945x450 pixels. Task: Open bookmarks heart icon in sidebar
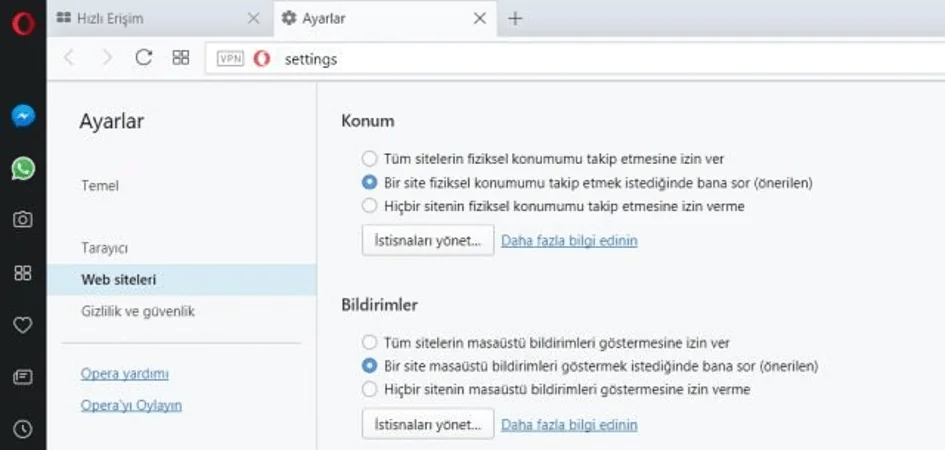pos(23,324)
